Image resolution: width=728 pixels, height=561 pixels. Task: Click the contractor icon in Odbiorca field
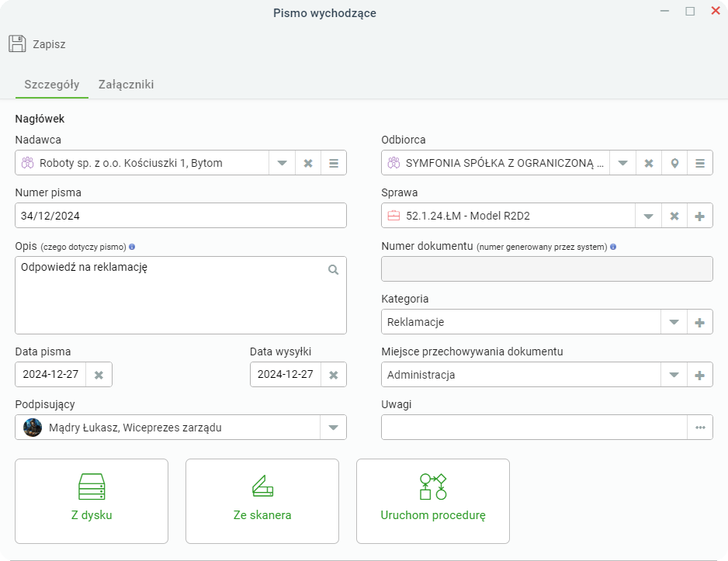[393, 163]
